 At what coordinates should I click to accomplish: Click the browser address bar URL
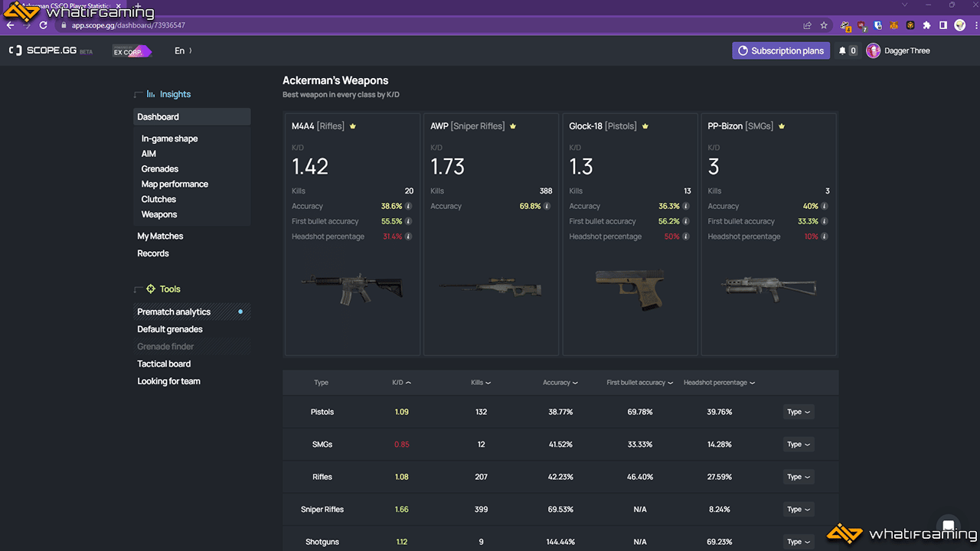click(129, 25)
